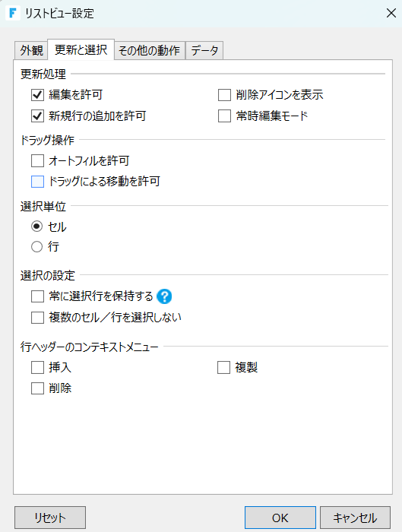Viewport: 402px width, 532px height.
Task: Select the 行 radio button
Action: pyautogui.click(x=37, y=247)
